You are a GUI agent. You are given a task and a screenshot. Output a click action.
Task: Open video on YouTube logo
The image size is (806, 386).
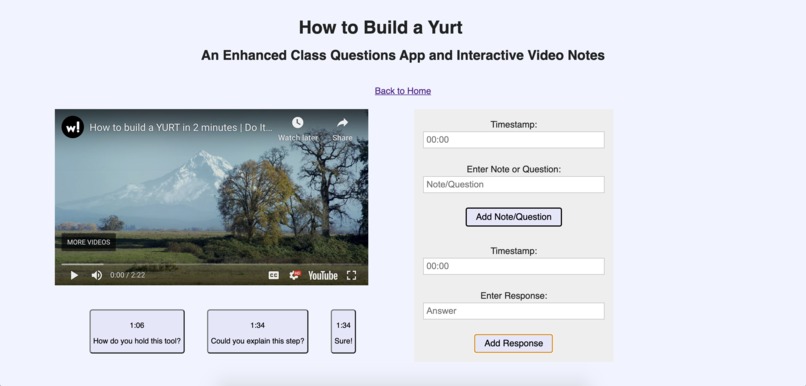click(323, 275)
